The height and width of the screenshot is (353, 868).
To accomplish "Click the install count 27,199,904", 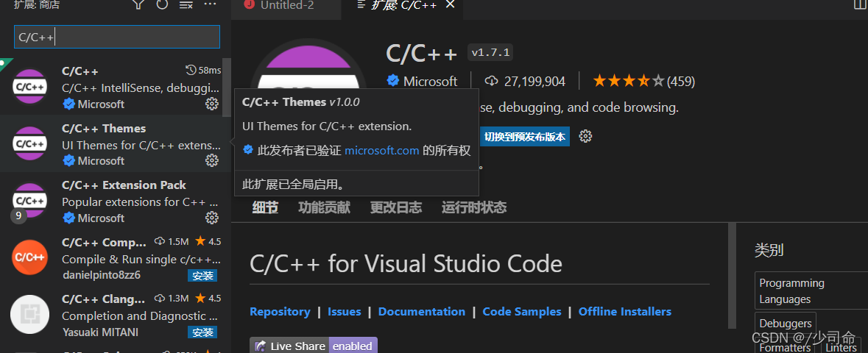I will point(526,82).
